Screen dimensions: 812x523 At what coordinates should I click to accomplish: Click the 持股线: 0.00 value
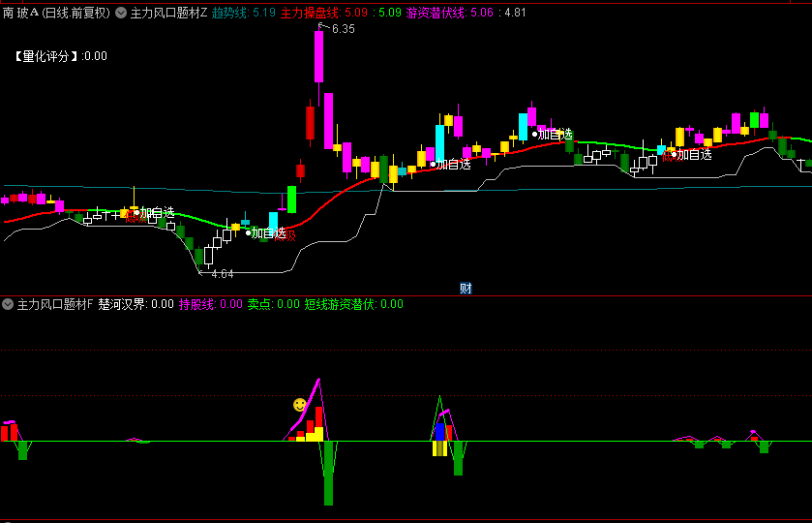211,304
